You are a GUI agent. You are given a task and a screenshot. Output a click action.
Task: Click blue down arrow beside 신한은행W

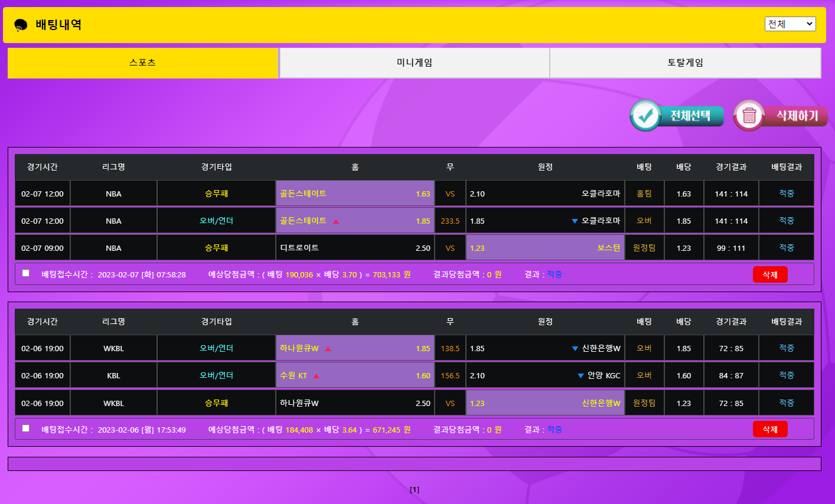[575, 349]
